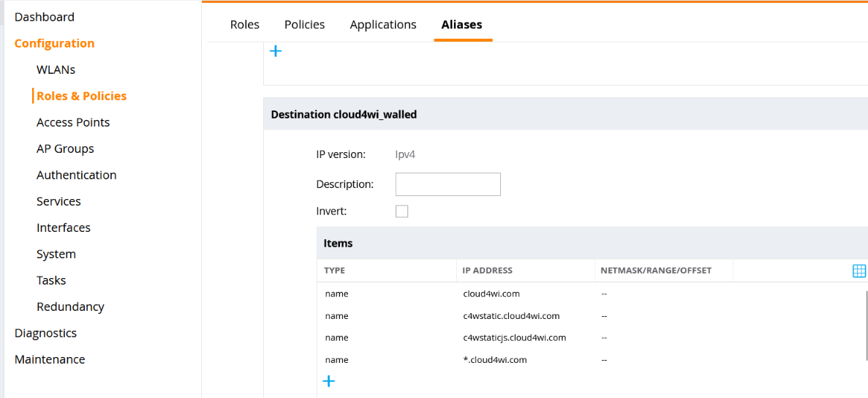Viewport: 868px width, 398px height.
Task: Select the c4wstatic.cloud4wi.com item row
Action: pos(511,316)
